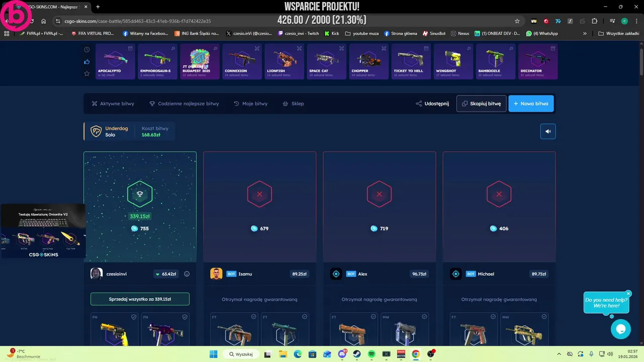Go to the browser home page icon
This screenshot has height=362, width=644.
coord(44,21)
